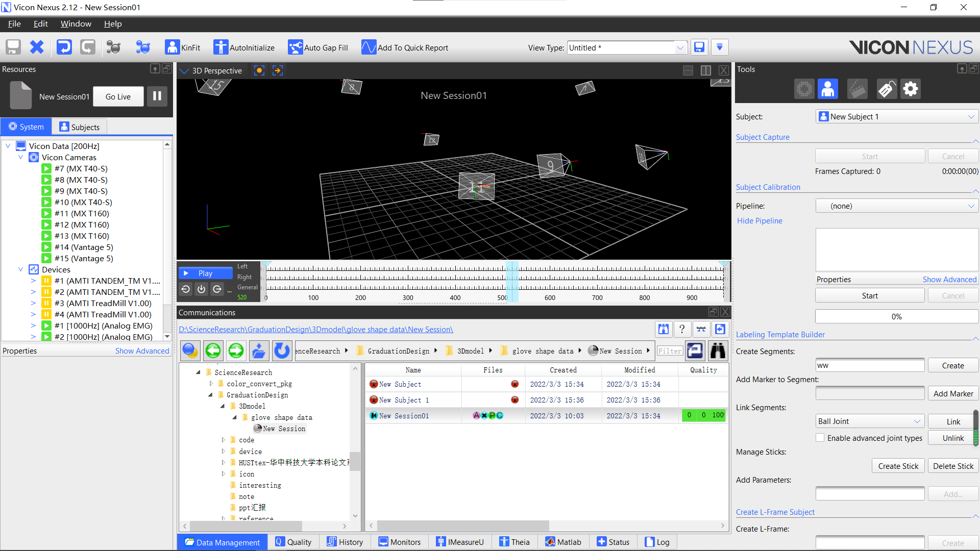Click the refresh icon in data browser
The width and height of the screenshot is (980, 551).
282,350
